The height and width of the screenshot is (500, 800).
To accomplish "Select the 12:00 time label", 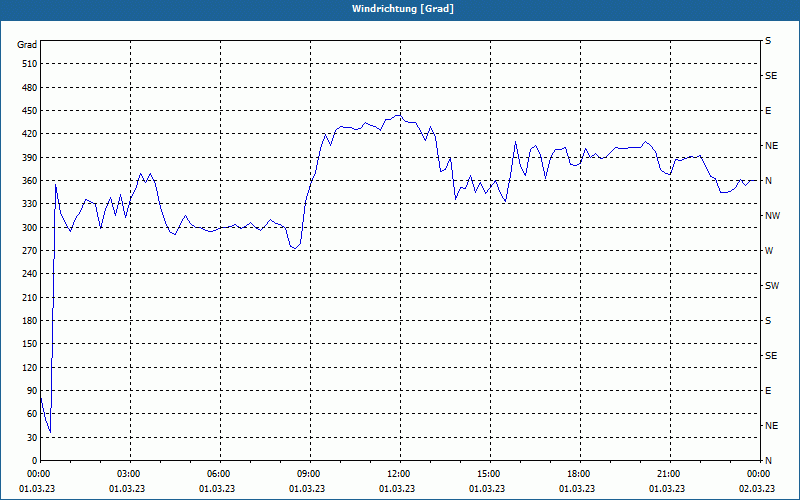I will [400, 473].
